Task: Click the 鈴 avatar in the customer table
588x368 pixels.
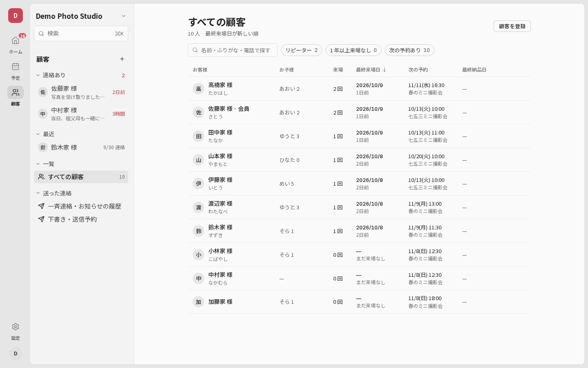Action: 198,231
